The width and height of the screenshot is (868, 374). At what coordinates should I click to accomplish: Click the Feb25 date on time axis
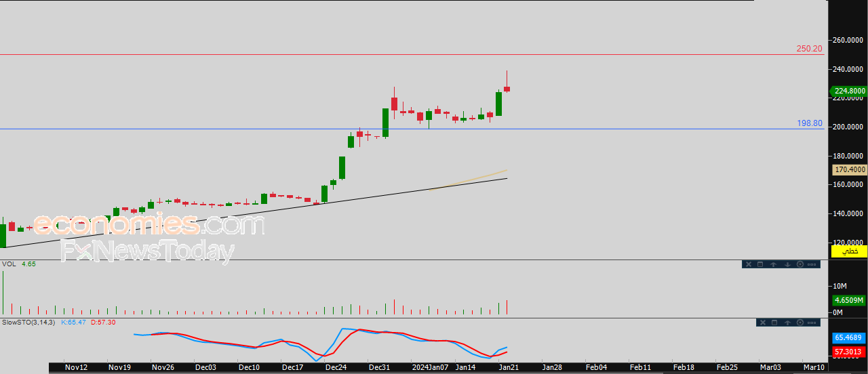(x=727, y=367)
